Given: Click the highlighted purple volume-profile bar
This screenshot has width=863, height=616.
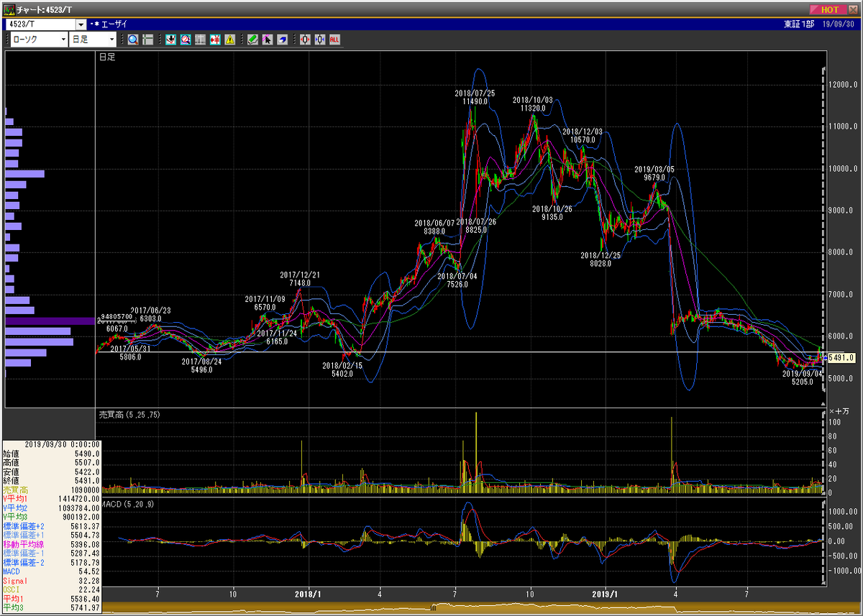Looking at the screenshot, I should [50, 321].
